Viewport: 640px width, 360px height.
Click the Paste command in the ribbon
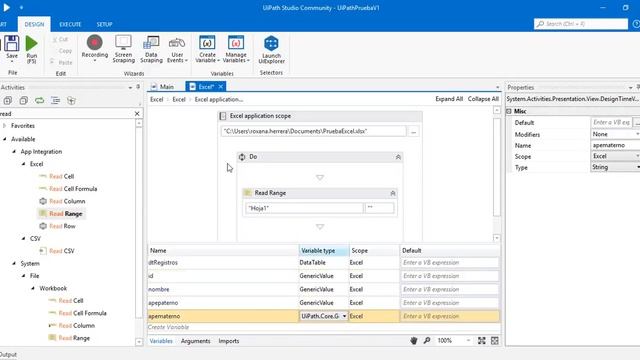(x=62, y=62)
